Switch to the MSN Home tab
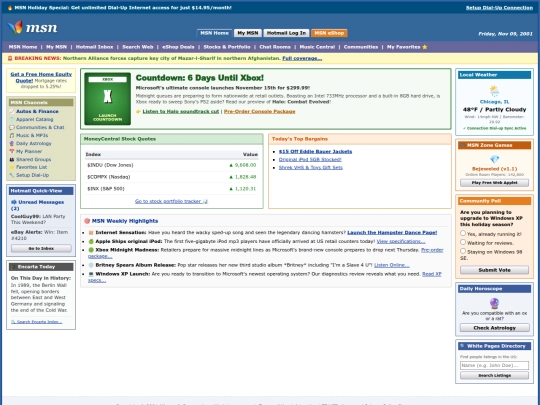540x405 pixels. click(x=214, y=33)
